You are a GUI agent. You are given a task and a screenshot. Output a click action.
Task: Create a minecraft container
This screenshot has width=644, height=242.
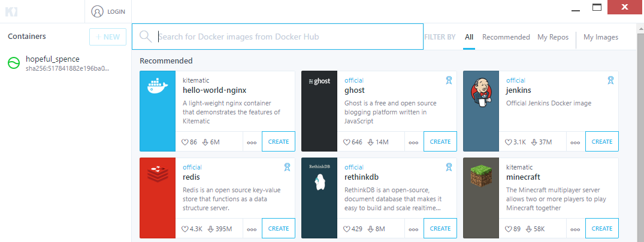602,228
